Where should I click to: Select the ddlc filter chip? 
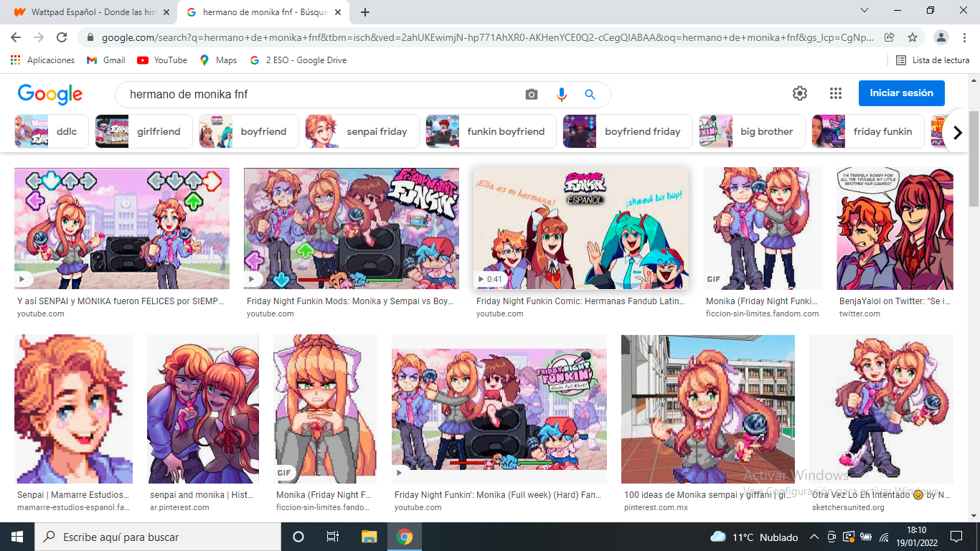(52, 131)
